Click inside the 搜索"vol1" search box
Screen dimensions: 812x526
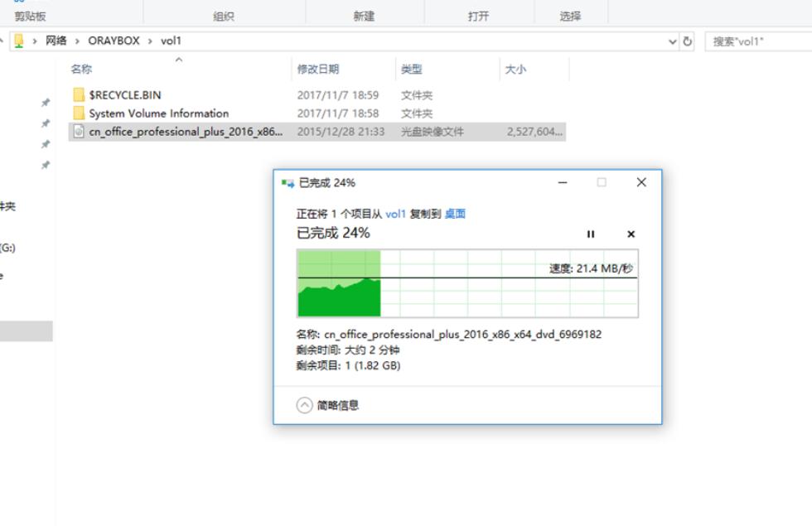754,41
